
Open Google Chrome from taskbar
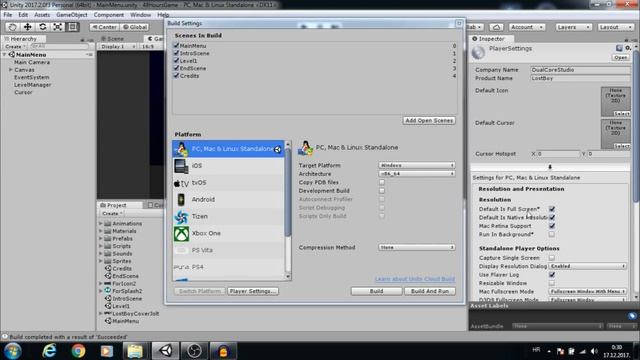[78, 351]
